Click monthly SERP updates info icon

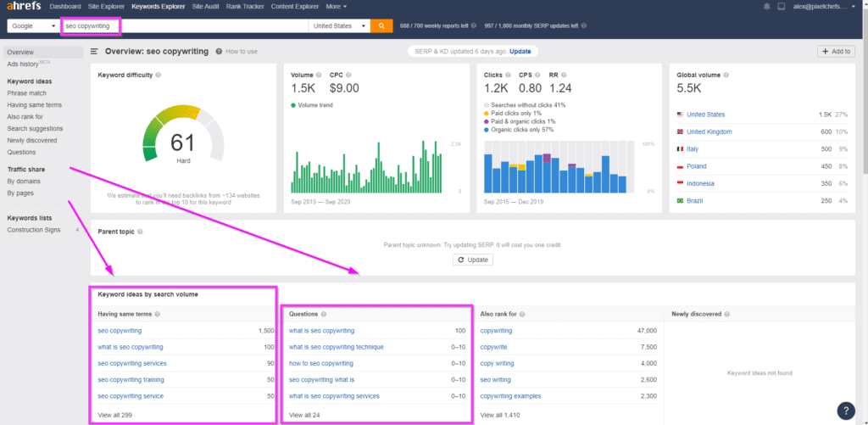[584, 25]
